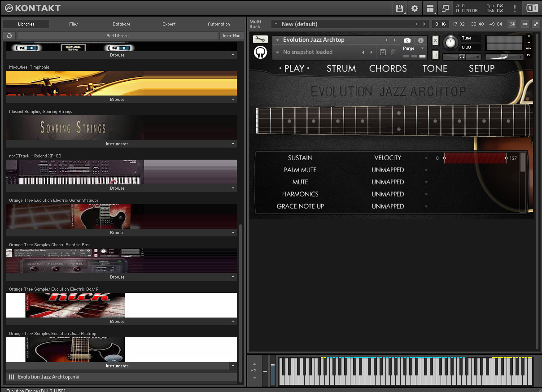Click the instrument info icon
This screenshot has height=392, width=542.
click(x=421, y=40)
